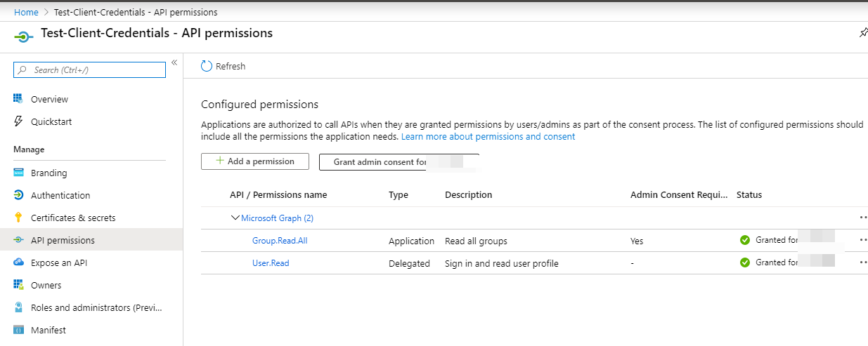Open the Branding menu item
868x346 pixels.
click(x=49, y=173)
